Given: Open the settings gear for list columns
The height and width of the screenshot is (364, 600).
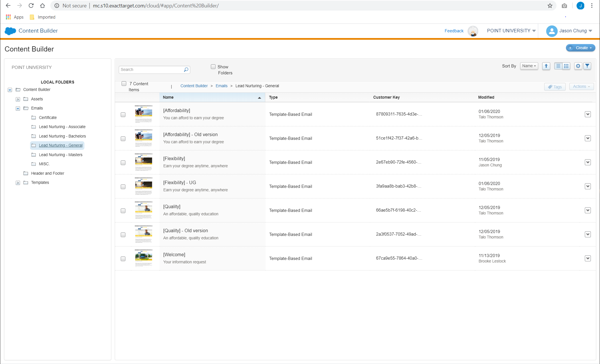Looking at the screenshot, I should click(578, 66).
